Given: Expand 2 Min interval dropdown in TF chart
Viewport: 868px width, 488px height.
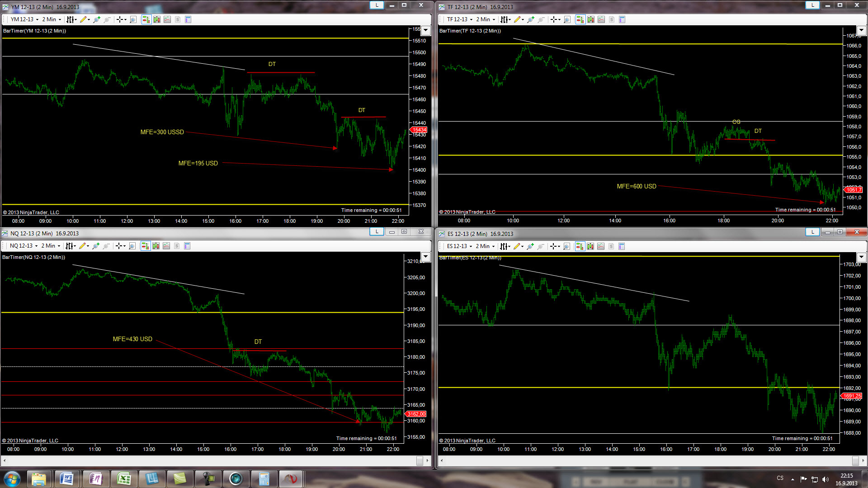Looking at the screenshot, I should pos(494,19).
